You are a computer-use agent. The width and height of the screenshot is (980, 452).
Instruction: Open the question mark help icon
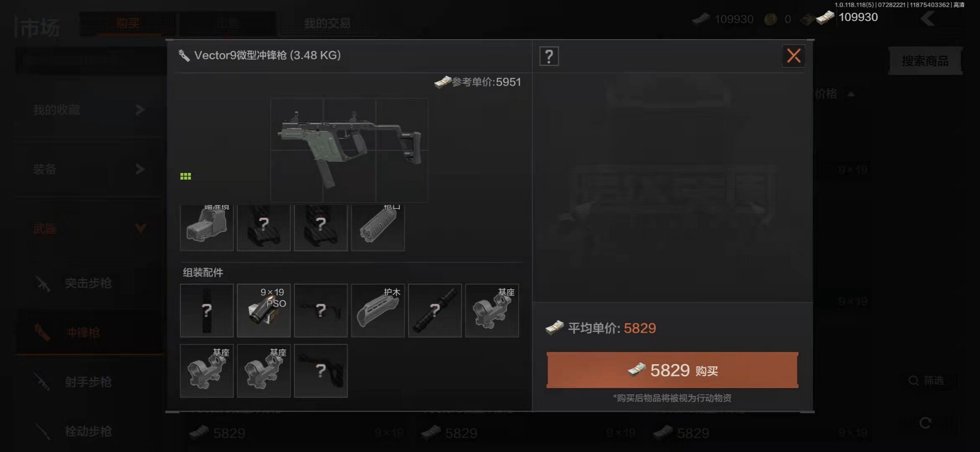coord(549,56)
